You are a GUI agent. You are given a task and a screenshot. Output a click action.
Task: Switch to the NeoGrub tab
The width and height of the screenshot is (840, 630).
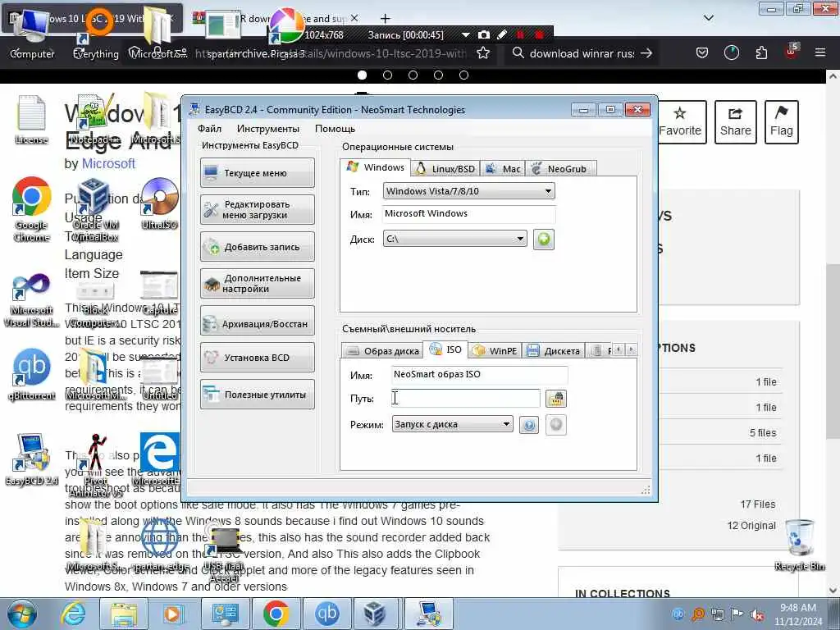click(x=560, y=169)
